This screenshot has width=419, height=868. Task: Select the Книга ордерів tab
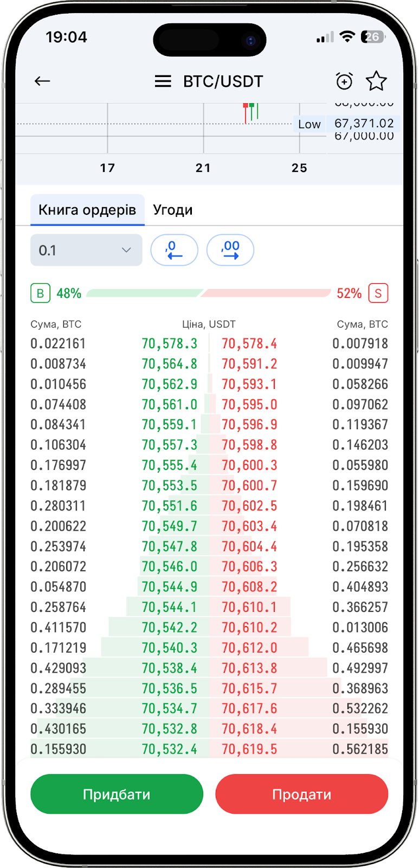[87, 210]
